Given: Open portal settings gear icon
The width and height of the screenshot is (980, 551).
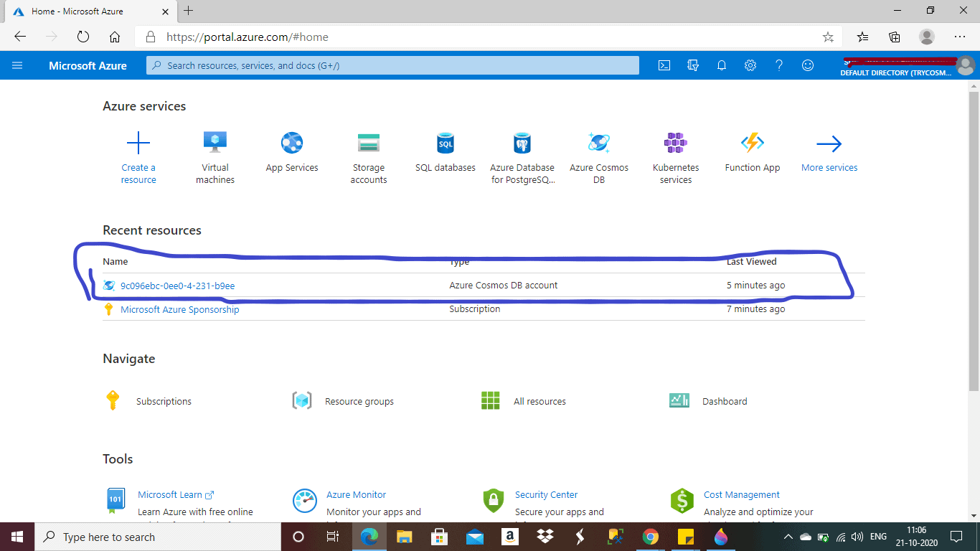Looking at the screenshot, I should [x=750, y=65].
